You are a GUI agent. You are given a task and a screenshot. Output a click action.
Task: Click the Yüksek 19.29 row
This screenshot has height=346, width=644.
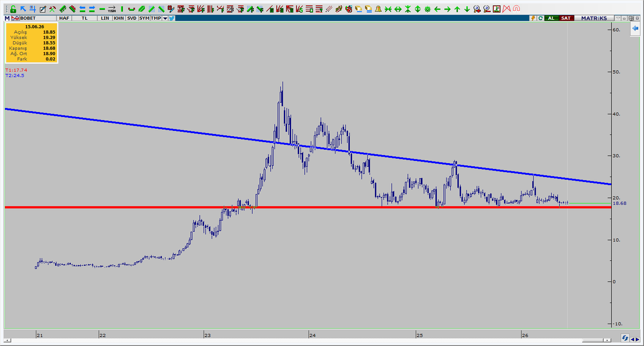pos(31,37)
